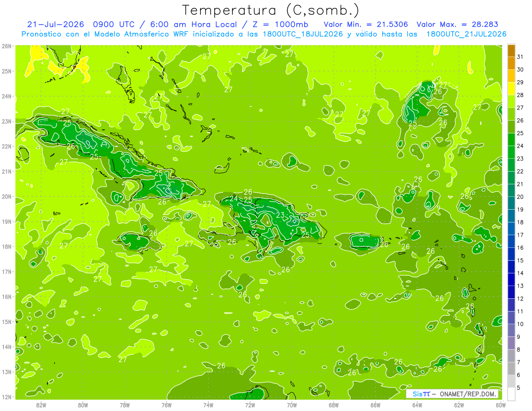This screenshot has height=411, width=532.
Task: Click the latitude label "14N"
Action: point(7,347)
